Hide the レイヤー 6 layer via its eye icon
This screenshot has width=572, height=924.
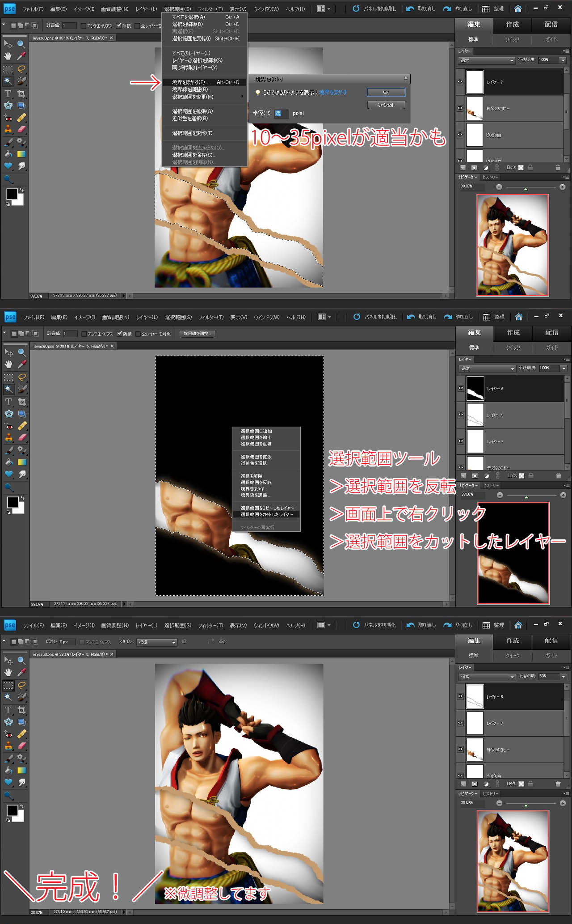(461, 388)
